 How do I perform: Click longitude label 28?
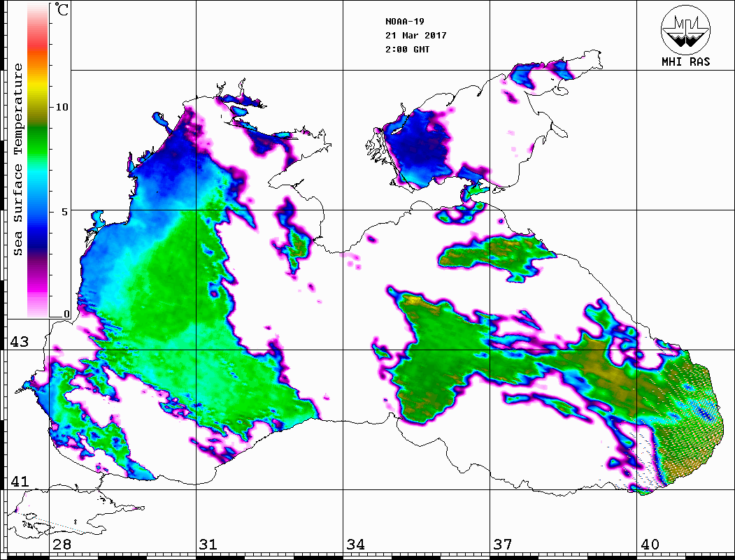click(62, 545)
